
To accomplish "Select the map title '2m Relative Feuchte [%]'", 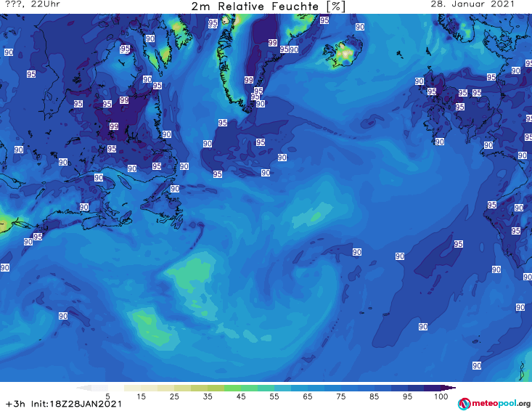I will [269, 7].
